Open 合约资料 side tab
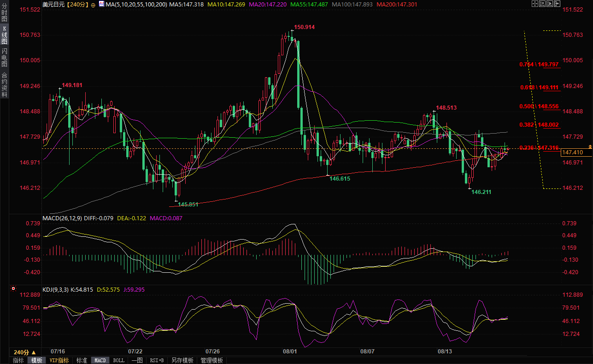 point(4,84)
